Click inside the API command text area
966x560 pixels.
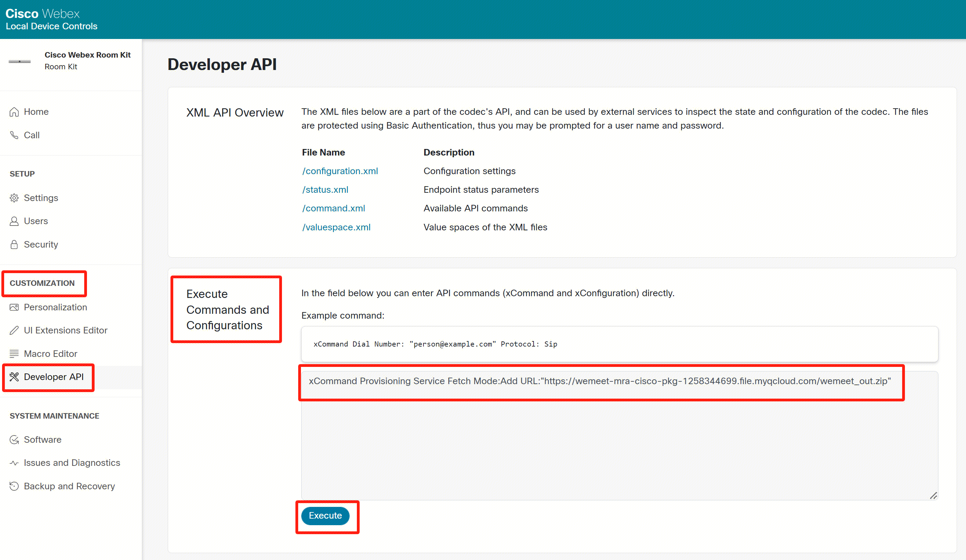click(619, 436)
